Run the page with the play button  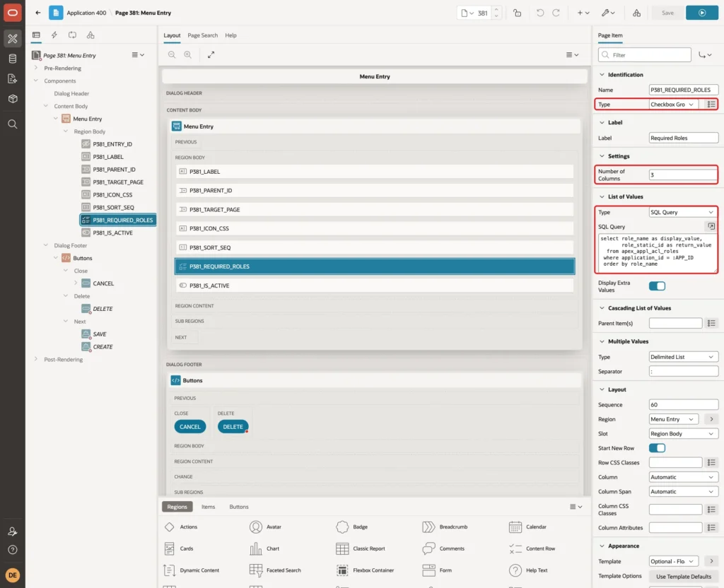(x=702, y=13)
